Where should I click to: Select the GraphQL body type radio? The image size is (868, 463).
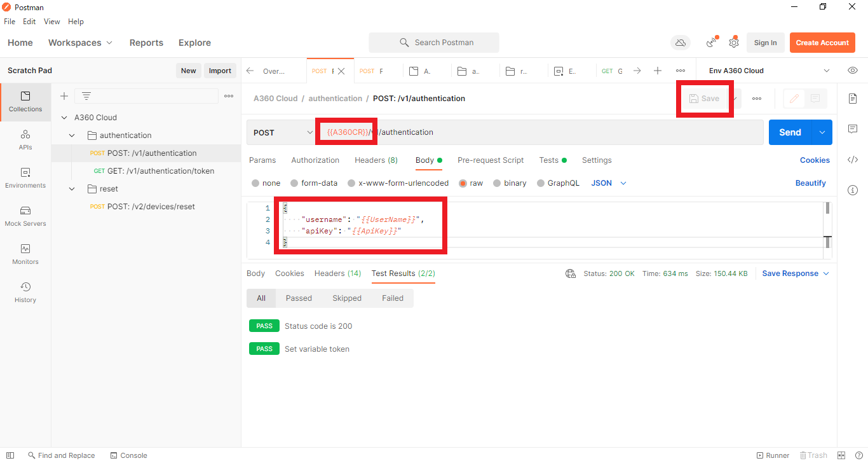pyautogui.click(x=541, y=183)
